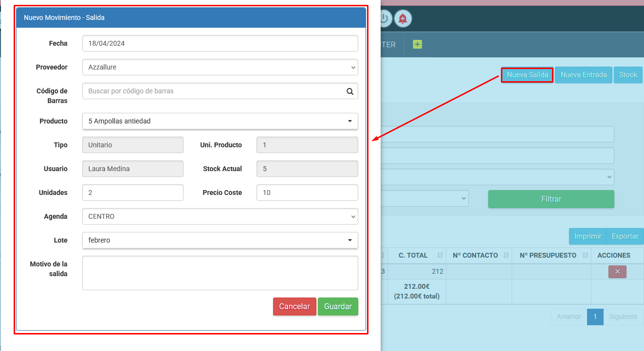Click the power icon in top bar
The image size is (644, 351).
pos(385,18)
